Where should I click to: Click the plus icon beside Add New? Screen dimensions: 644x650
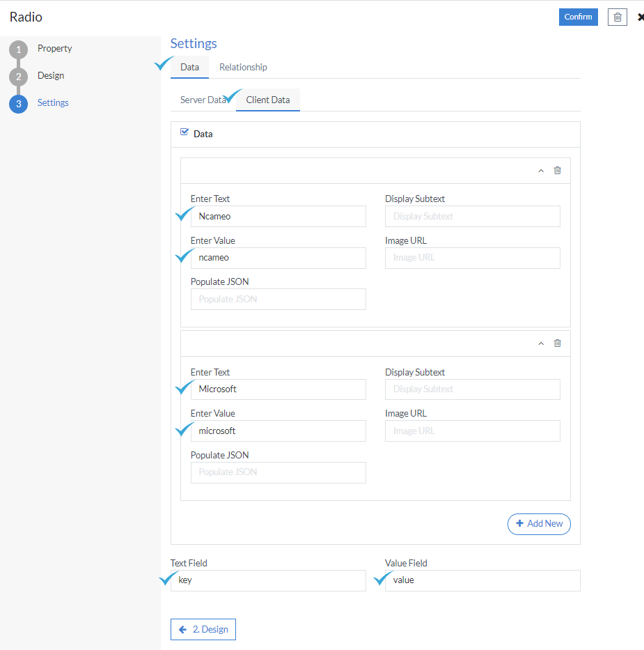(x=519, y=524)
